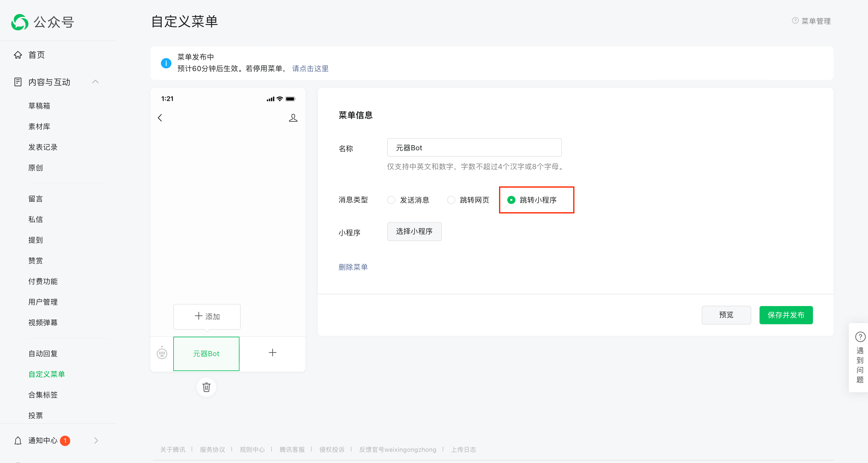Click the back arrow in phone preview
This screenshot has height=463, width=868.
coord(160,118)
